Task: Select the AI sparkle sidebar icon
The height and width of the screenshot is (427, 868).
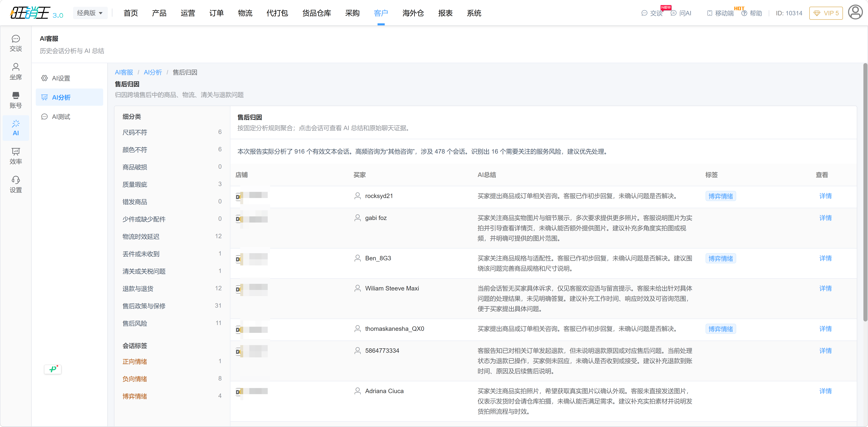Action: 15,128
